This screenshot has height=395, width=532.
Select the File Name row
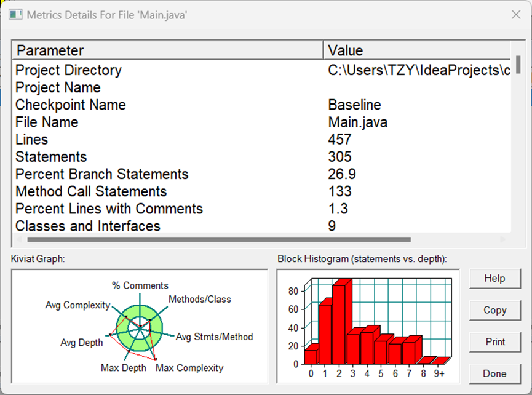[x=261, y=122]
